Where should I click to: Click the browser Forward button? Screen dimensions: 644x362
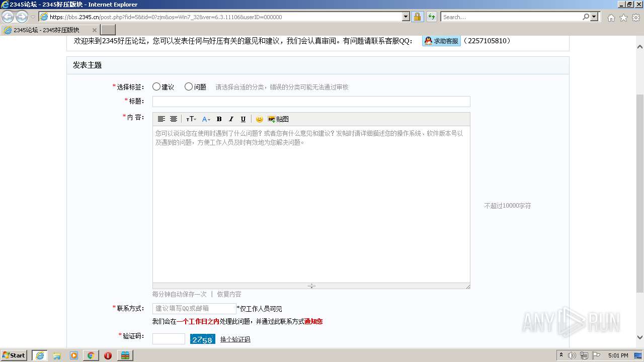(22, 17)
